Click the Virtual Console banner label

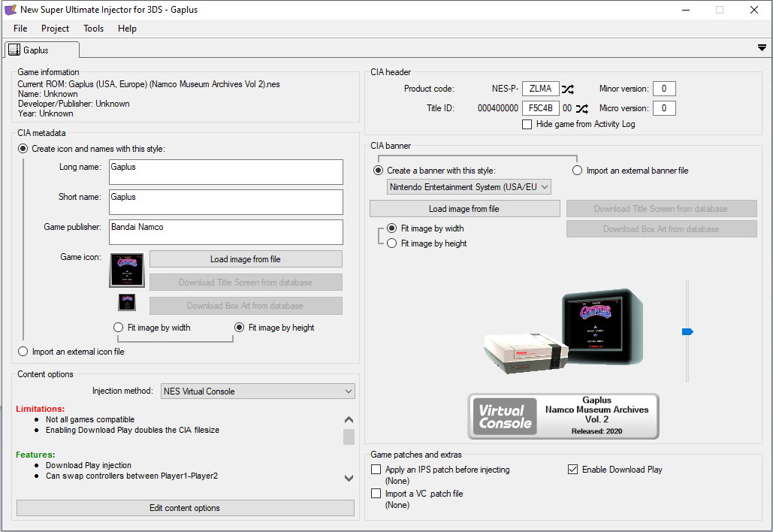(563, 416)
